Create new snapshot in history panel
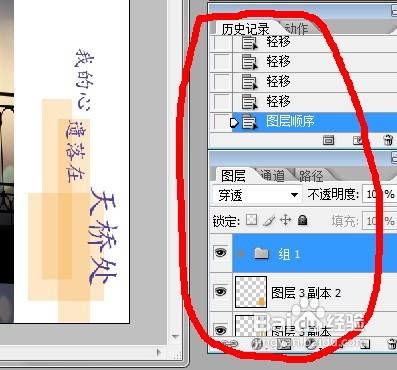The image size is (397, 370). pos(358,140)
